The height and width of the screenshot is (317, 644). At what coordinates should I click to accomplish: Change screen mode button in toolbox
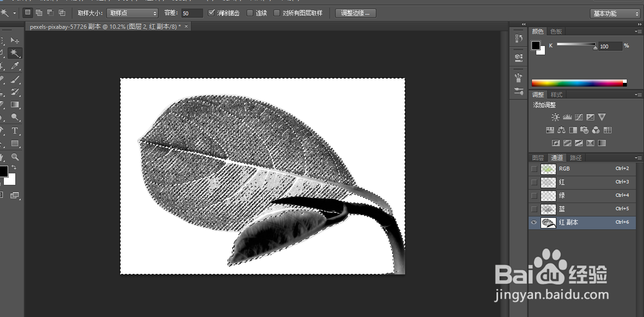(x=15, y=195)
